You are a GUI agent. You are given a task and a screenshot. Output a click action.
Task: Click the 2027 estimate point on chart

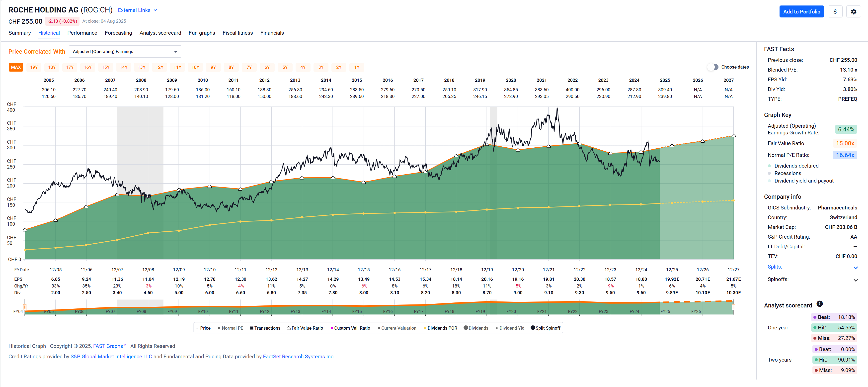click(x=734, y=136)
